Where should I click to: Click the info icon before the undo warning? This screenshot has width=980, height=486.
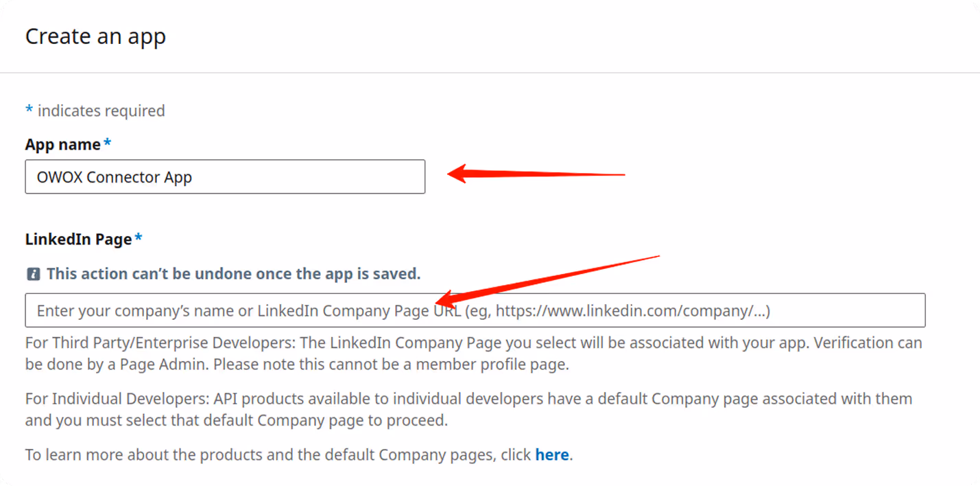coord(32,273)
